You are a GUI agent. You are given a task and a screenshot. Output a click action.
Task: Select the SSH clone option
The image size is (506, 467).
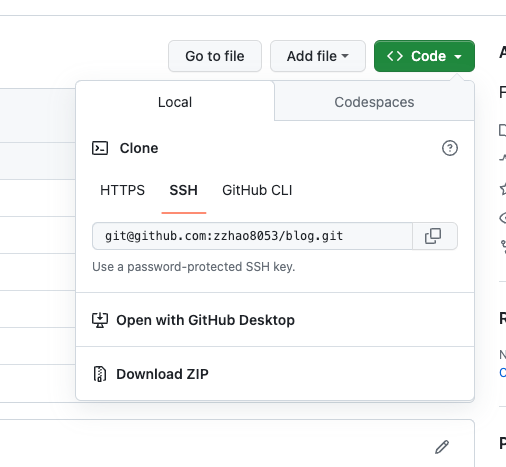point(184,190)
